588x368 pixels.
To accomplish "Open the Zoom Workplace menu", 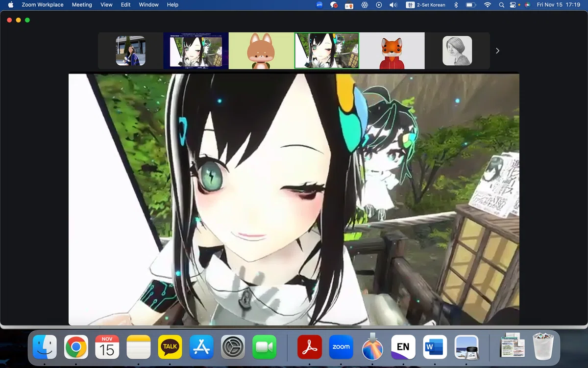I will click(x=43, y=4).
